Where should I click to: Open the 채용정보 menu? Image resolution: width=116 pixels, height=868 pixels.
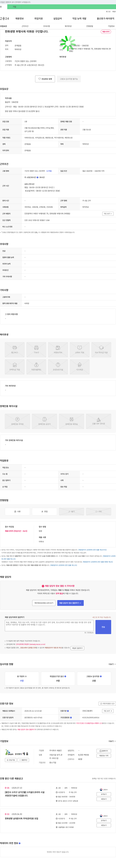click(x=20, y=19)
